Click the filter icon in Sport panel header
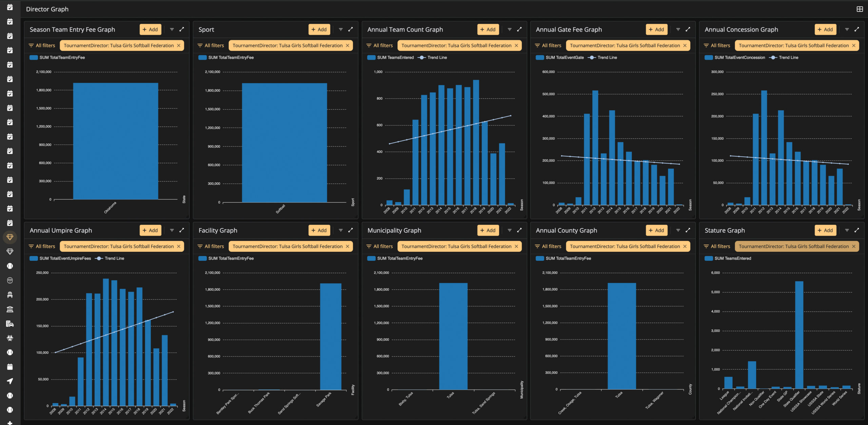The image size is (868, 425). pyautogui.click(x=341, y=30)
